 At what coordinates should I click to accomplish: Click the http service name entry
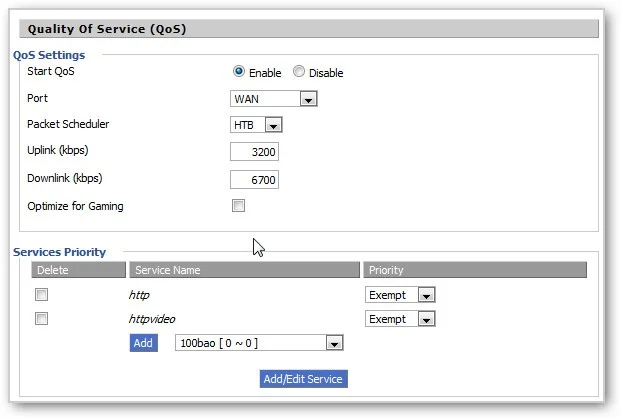139,295
